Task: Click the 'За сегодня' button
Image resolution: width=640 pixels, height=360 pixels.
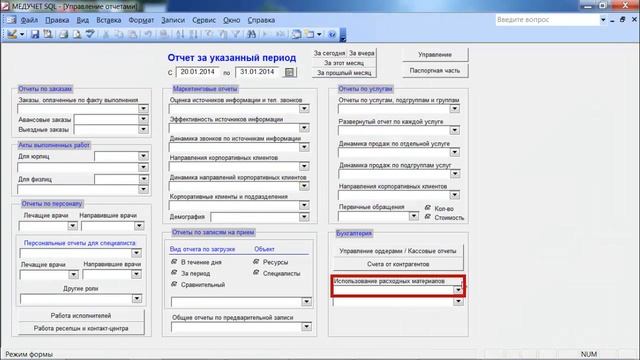Action: coord(329,53)
